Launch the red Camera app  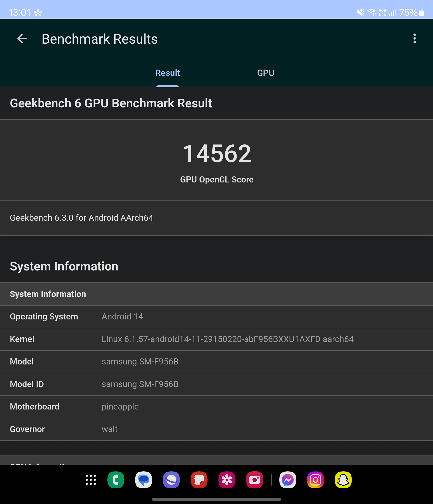pos(255,480)
